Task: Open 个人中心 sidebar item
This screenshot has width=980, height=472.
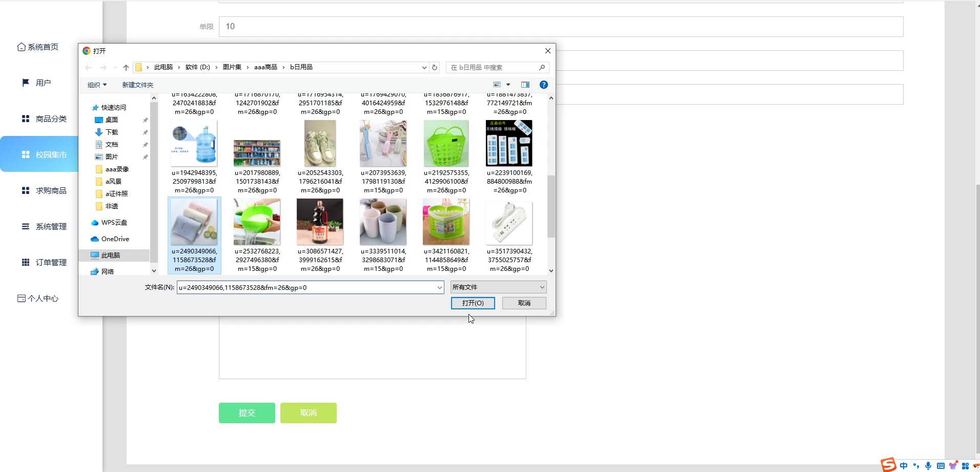Action: click(x=38, y=299)
